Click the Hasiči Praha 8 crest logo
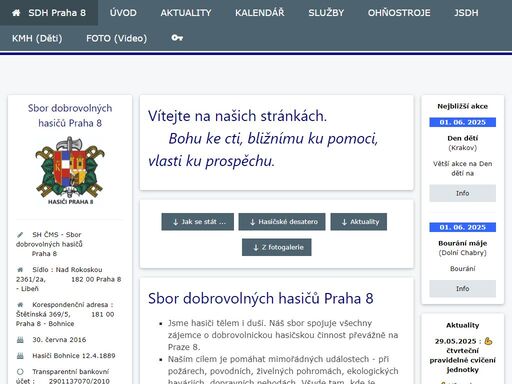This screenshot has width=512, height=384. coord(70,170)
